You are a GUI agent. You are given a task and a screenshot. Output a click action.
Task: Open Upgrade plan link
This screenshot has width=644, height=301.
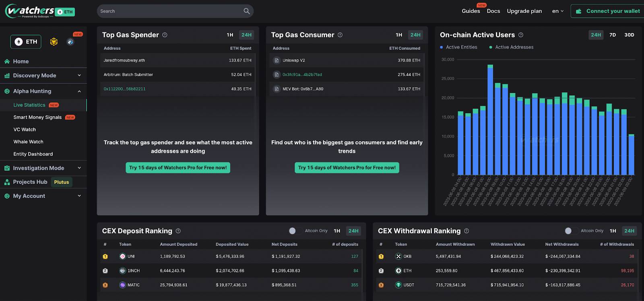click(524, 11)
